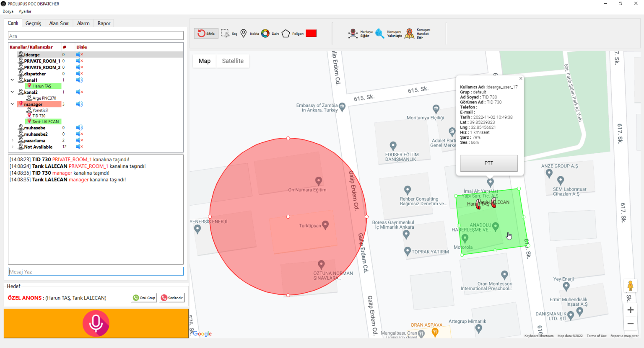Screen dimensions: 644x348
Task: Click the Street View pegman icon
Action: pyautogui.click(x=630, y=286)
